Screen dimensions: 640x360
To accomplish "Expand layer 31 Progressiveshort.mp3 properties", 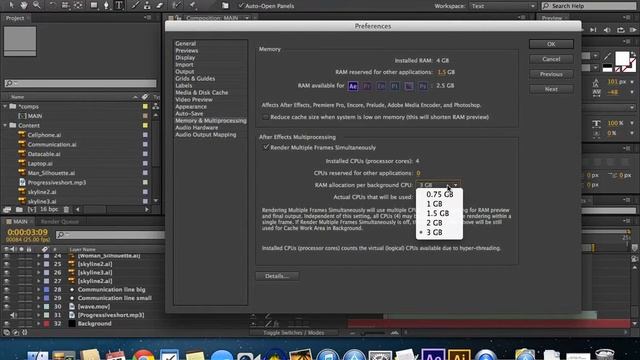I will pyautogui.click(x=38, y=315).
